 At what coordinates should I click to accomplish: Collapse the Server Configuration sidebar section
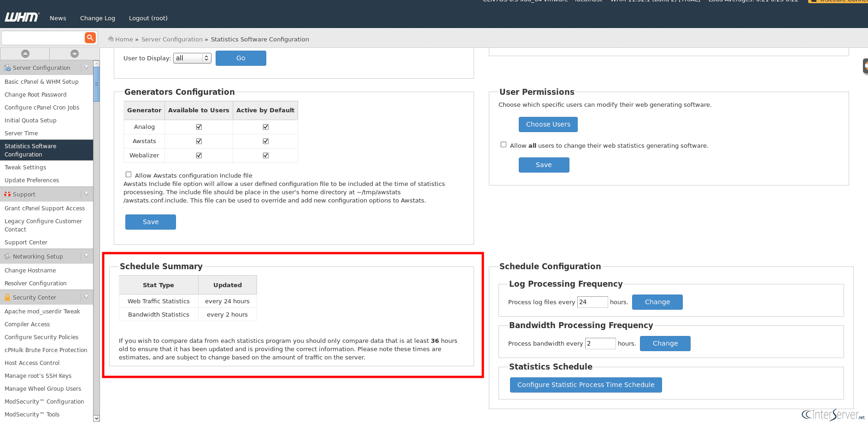pyautogui.click(x=86, y=67)
